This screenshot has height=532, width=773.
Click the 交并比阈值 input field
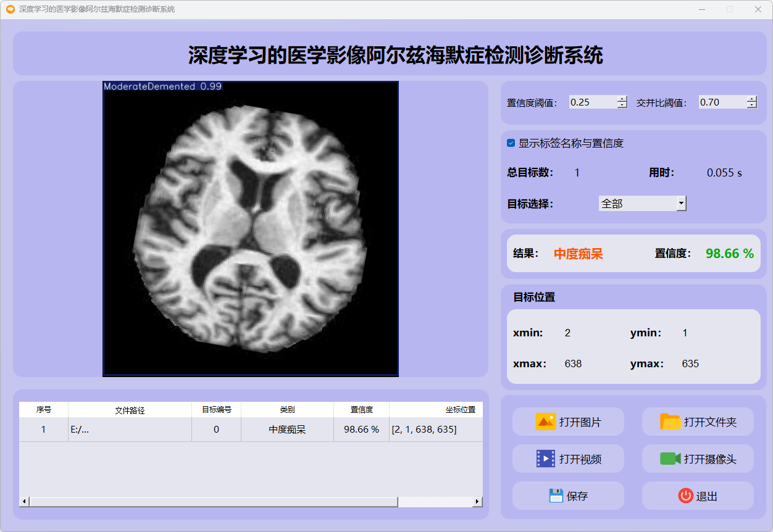[722, 102]
